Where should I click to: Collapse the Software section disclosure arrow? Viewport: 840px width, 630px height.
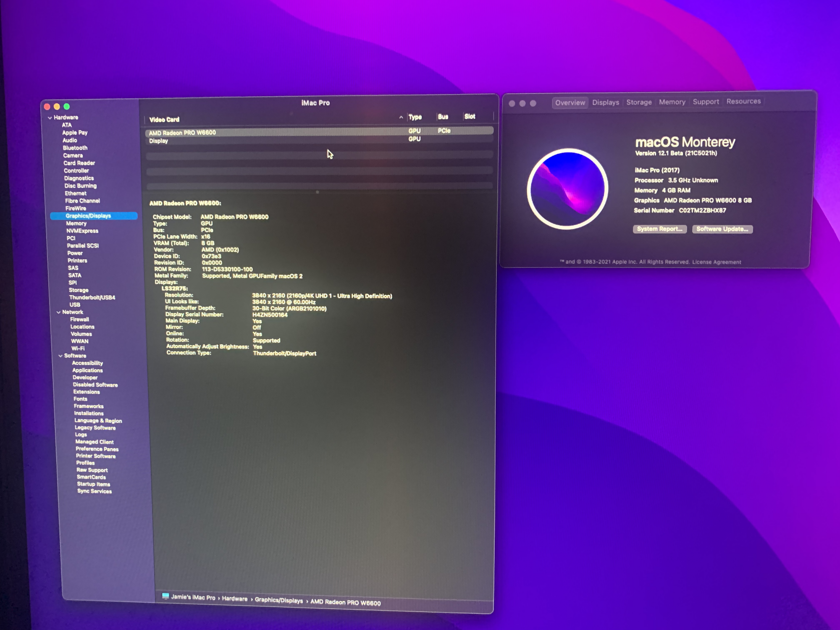60,356
